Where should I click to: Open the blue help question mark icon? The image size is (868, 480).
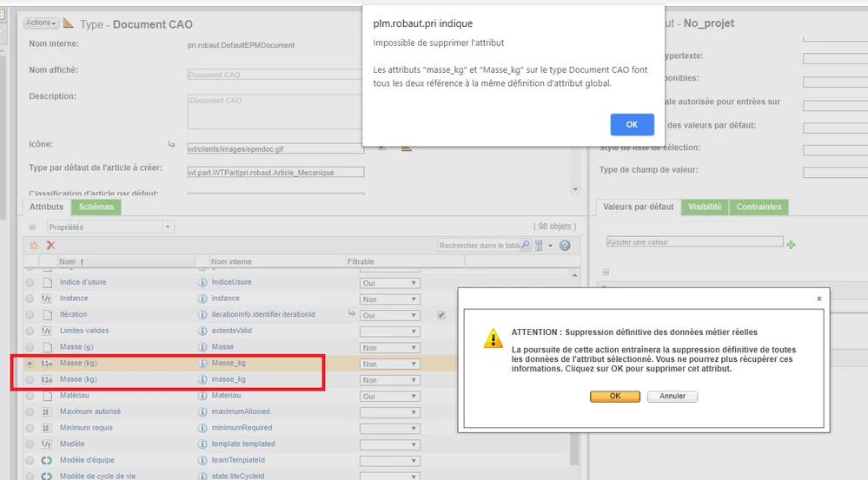click(x=565, y=246)
